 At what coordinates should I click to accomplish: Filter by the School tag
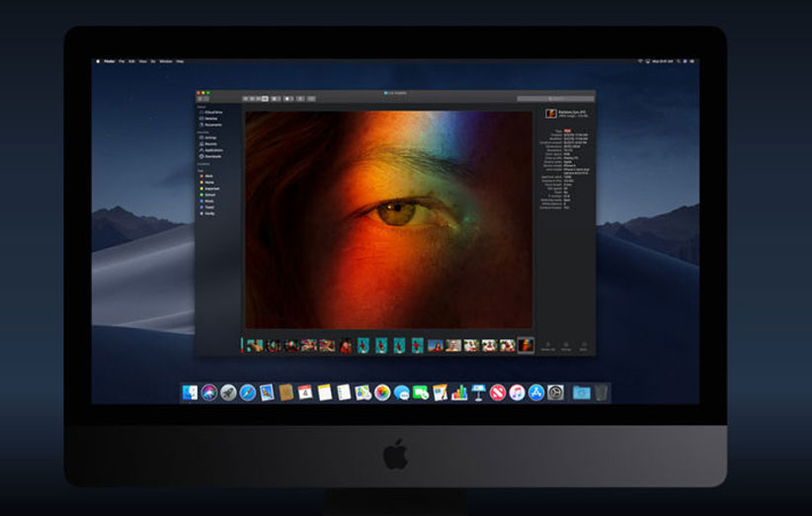[x=207, y=195]
